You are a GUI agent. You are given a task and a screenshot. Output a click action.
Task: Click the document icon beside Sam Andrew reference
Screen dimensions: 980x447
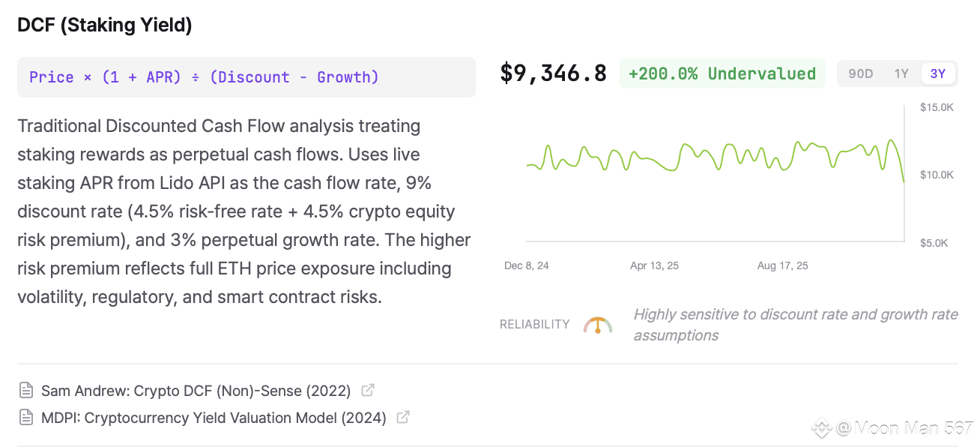(26, 391)
